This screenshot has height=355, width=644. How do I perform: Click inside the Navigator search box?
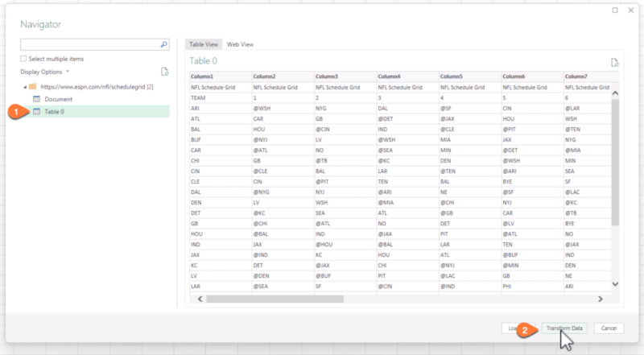pyautogui.click(x=89, y=45)
